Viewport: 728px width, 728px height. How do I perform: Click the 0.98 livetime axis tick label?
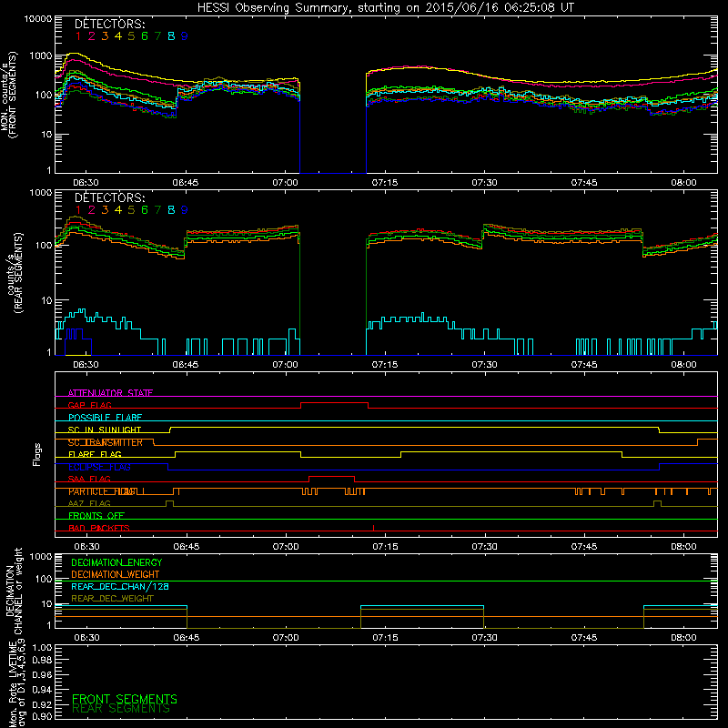(x=42, y=661)
